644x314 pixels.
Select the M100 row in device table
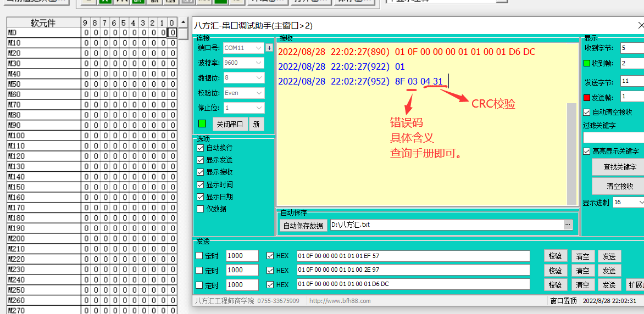43,136
